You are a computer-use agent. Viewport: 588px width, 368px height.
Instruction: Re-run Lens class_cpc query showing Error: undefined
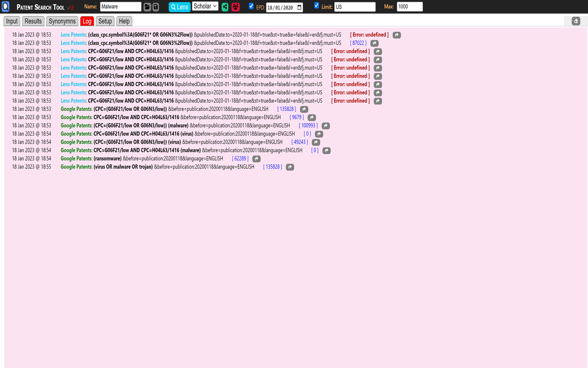[397, 35]
